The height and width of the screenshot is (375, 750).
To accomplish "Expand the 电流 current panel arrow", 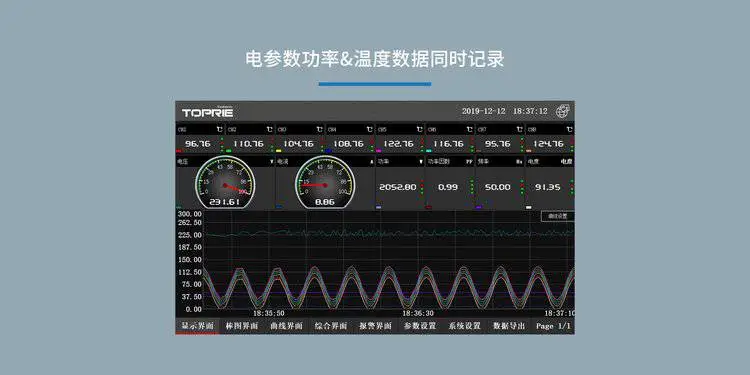I will (x=372, y=162).
